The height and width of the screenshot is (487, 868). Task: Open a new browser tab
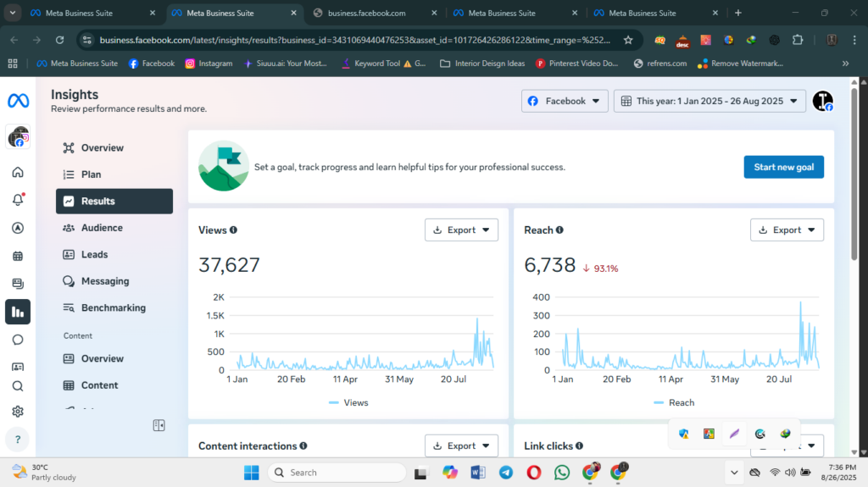738,13
